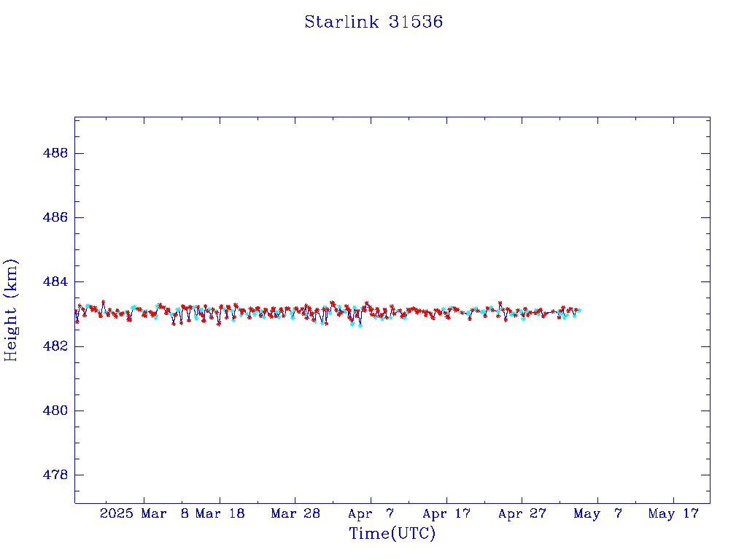The width and height of the screenshot is (747, 560).
Task: Click the "2025 Mar 8" date label
Action: (x=144, y=513)
